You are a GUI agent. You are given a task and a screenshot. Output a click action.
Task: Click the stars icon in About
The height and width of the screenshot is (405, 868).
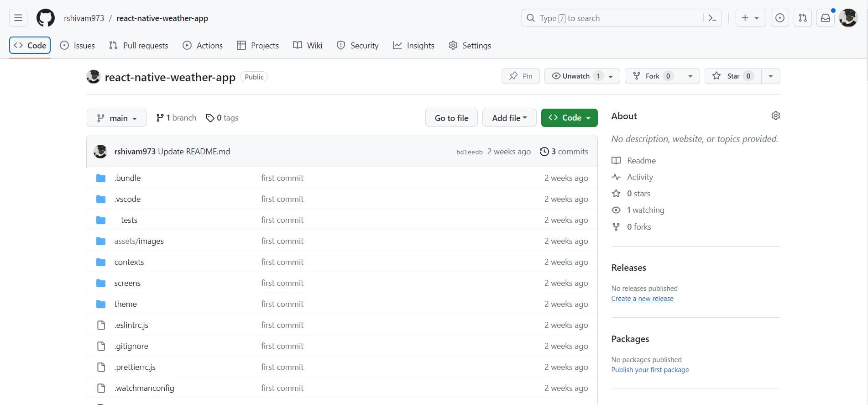coord(616,194)
